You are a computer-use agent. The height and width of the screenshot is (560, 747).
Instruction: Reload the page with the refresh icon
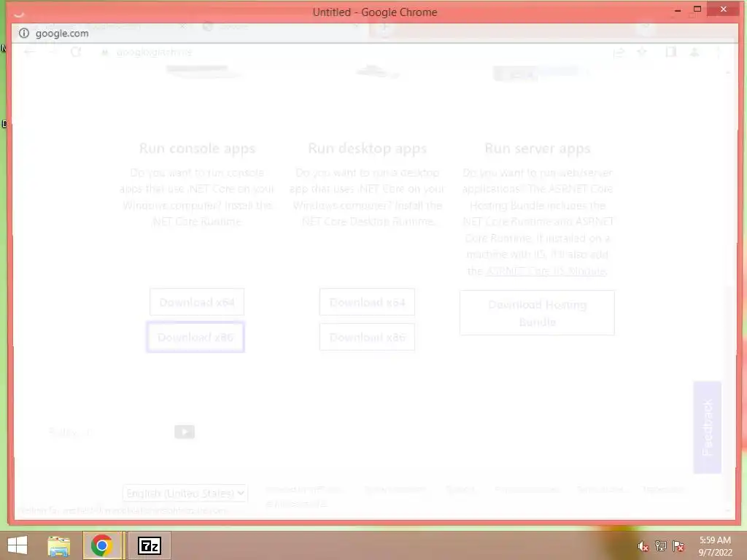(76, 52)
